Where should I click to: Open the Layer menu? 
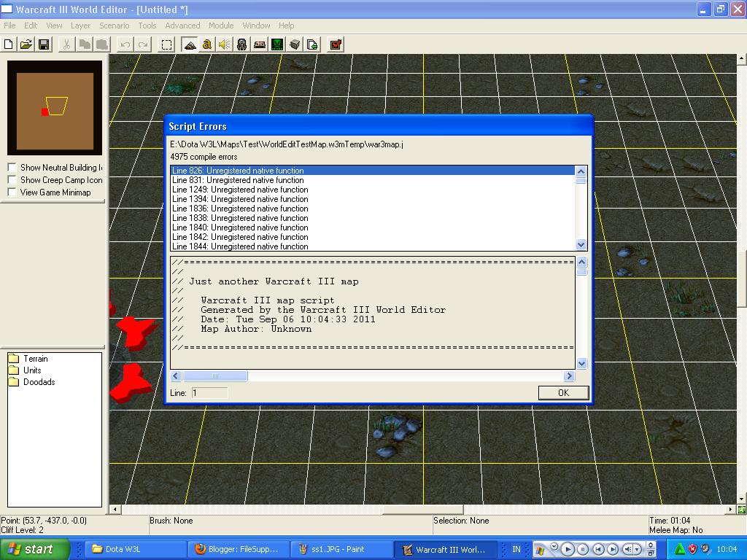(x=80, y=26)
